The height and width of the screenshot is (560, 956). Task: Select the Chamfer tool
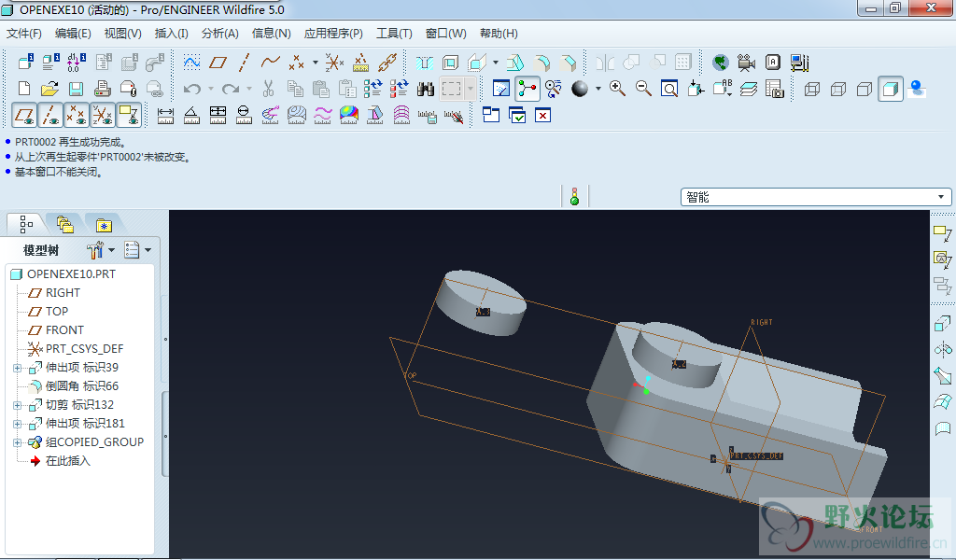(x=568, y=63)
